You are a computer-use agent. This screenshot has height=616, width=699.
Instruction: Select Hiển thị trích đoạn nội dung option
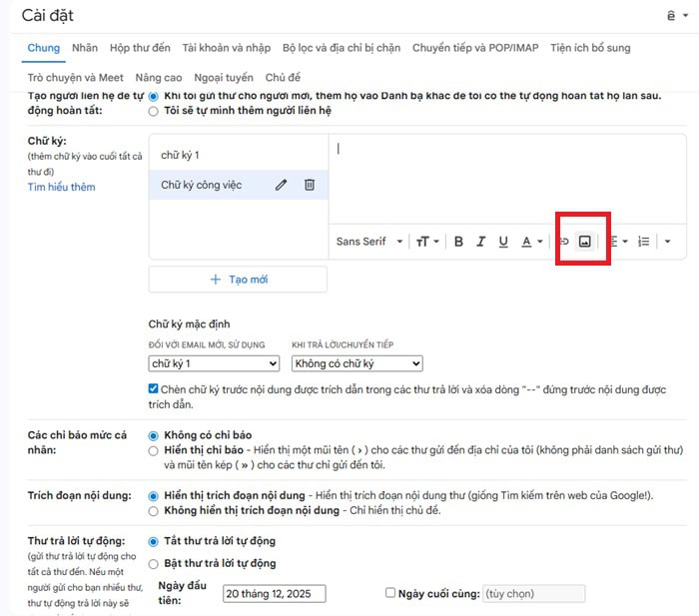[154, 496]
